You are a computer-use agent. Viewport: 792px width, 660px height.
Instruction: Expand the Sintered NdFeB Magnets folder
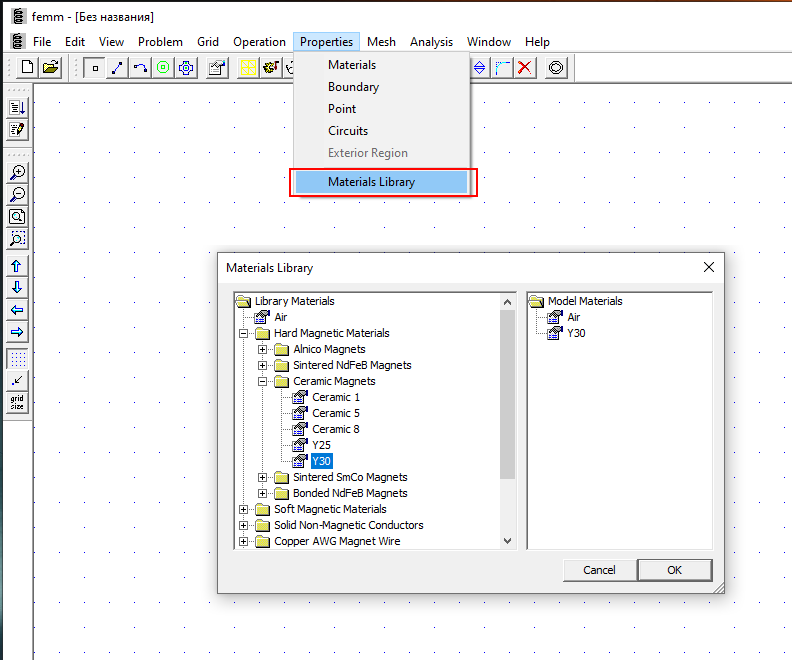[x=262, y=365]
